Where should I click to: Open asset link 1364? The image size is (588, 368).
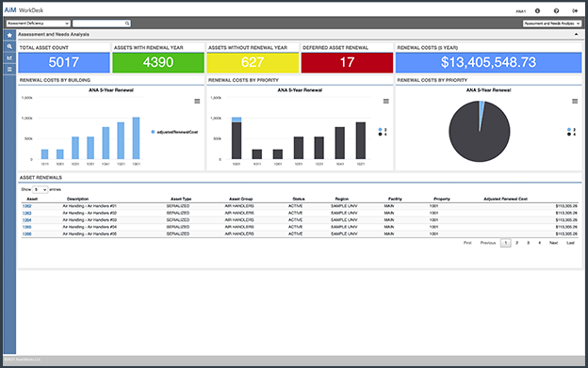coord(27,220)
